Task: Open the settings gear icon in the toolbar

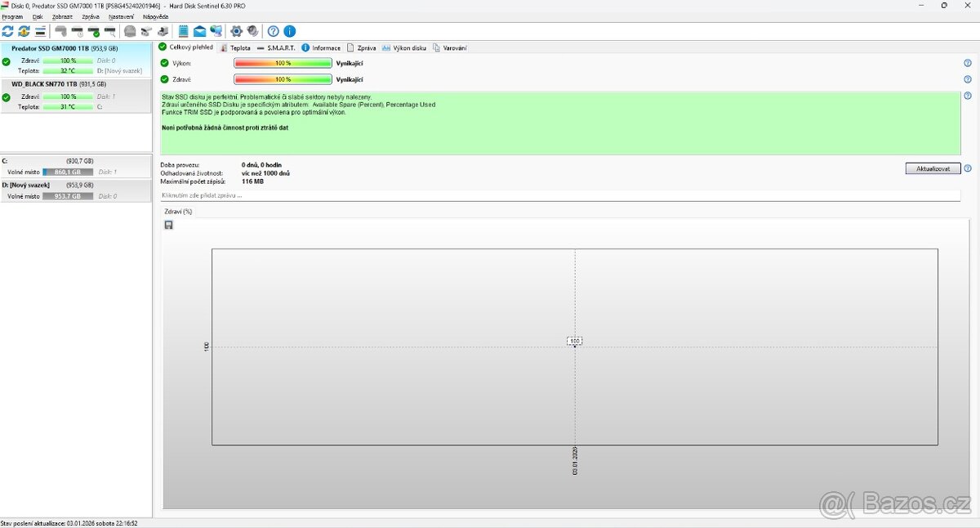Action: coord(237,31)
